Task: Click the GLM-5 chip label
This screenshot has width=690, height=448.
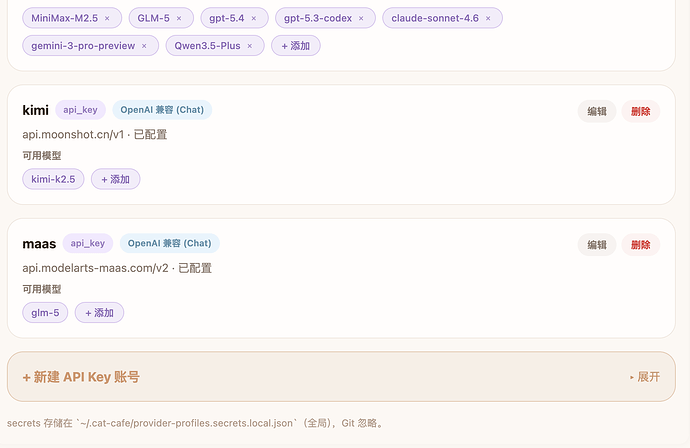Action: click(x=154, y=18)
